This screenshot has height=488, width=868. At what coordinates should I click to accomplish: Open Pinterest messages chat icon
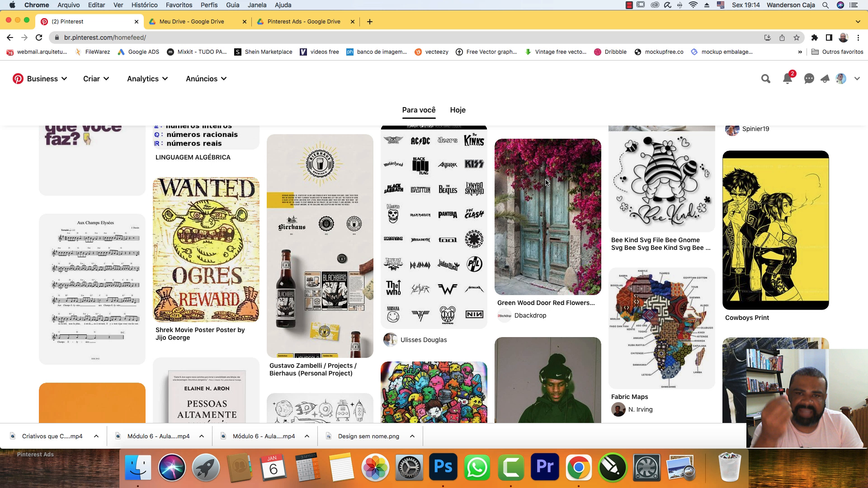[809, 78]
